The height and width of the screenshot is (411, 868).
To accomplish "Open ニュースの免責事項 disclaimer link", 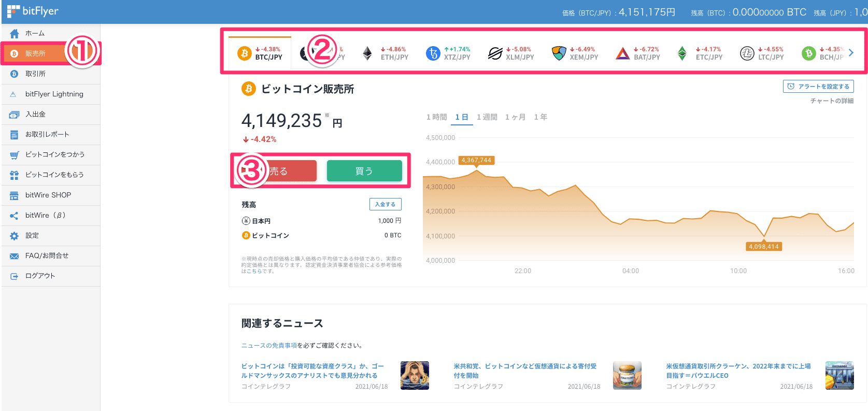I will point(269,346).
